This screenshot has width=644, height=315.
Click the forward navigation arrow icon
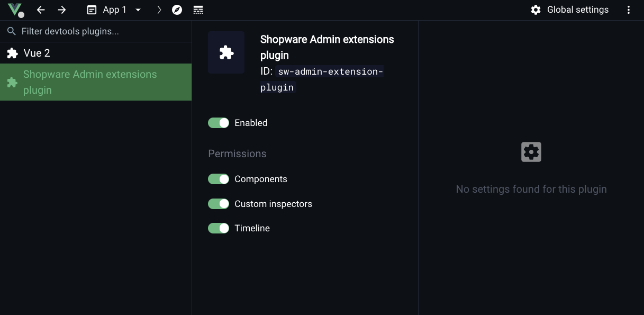tap(62, 10)
